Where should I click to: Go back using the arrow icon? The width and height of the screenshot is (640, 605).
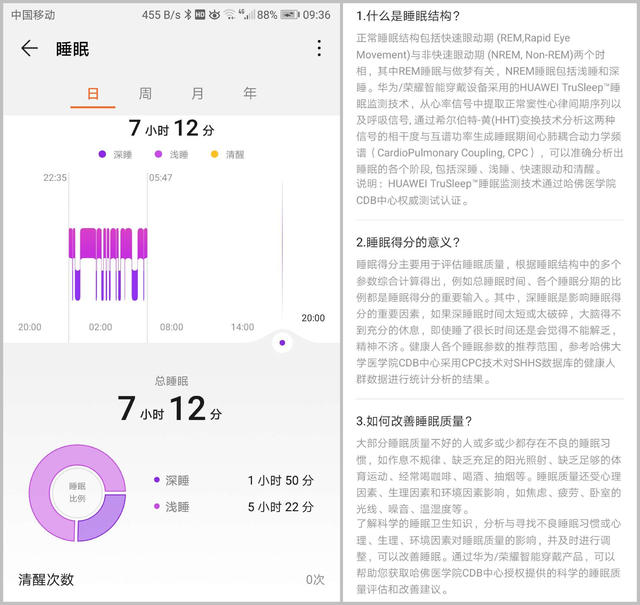click(29, 48)
